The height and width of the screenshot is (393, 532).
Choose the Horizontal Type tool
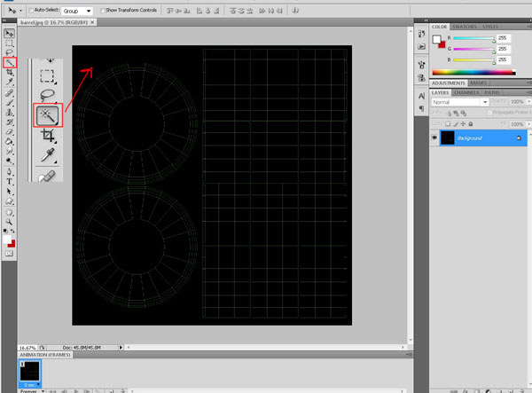[10, 181]
